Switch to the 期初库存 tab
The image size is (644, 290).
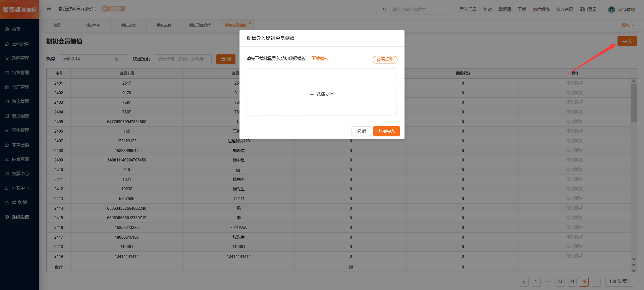coord(93,25)
